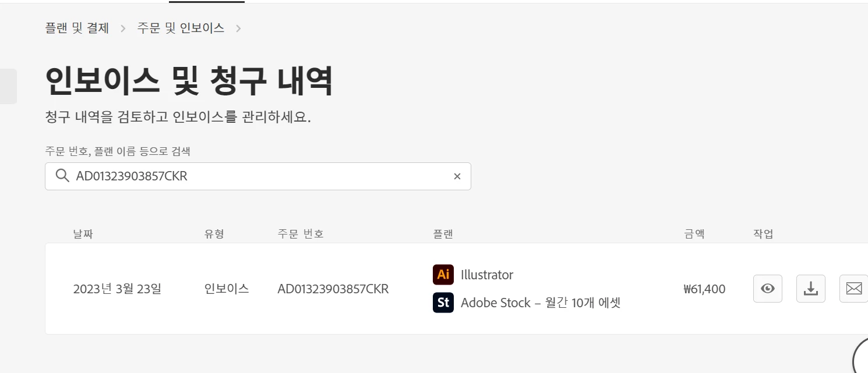Click the Adobe Stock St app icon

[x=443, y=303]
